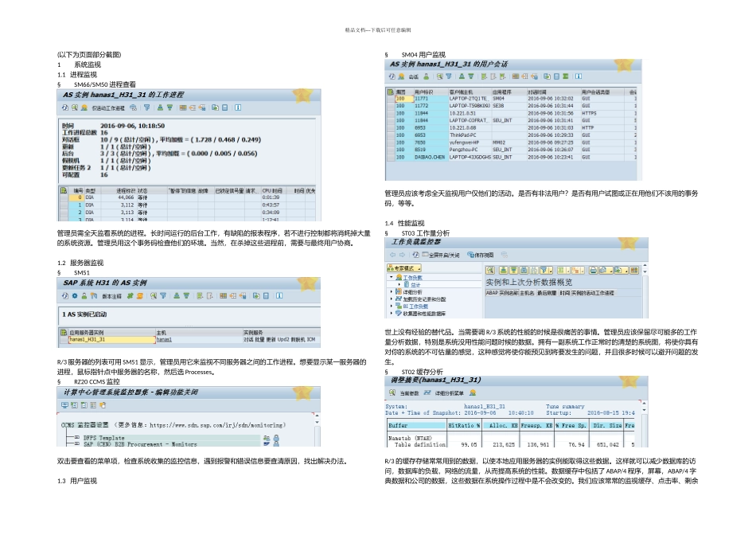This screenshot has height=535, width=756.
Task: Open the sdn.sap.com monitoring URL
Action: [217, 425]
